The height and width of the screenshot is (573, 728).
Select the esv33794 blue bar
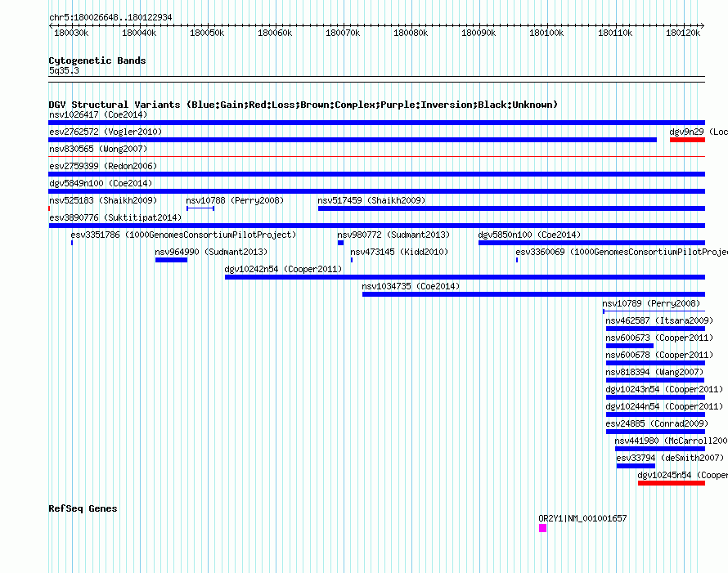(x=636, y=466)
